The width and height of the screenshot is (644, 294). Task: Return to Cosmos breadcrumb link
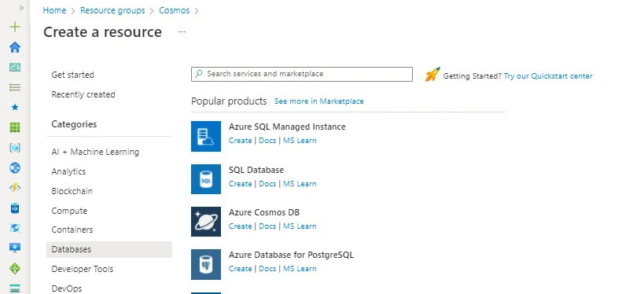174,10
